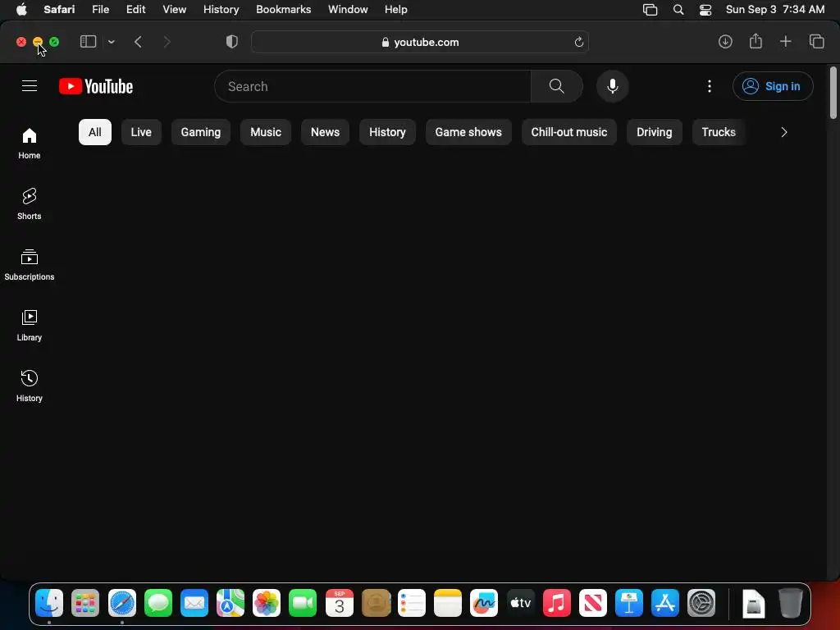Select the History filter chip
The height and width of the screenshot is (630, 840).
tap(387, 132)
